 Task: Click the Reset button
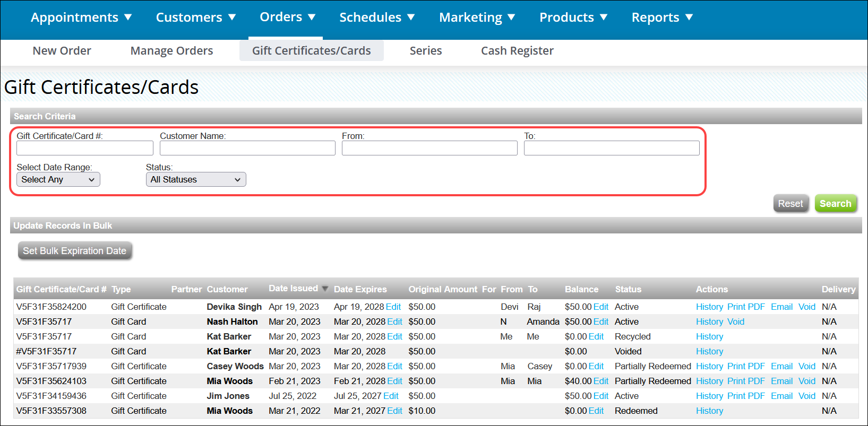(x=790, y=204)
